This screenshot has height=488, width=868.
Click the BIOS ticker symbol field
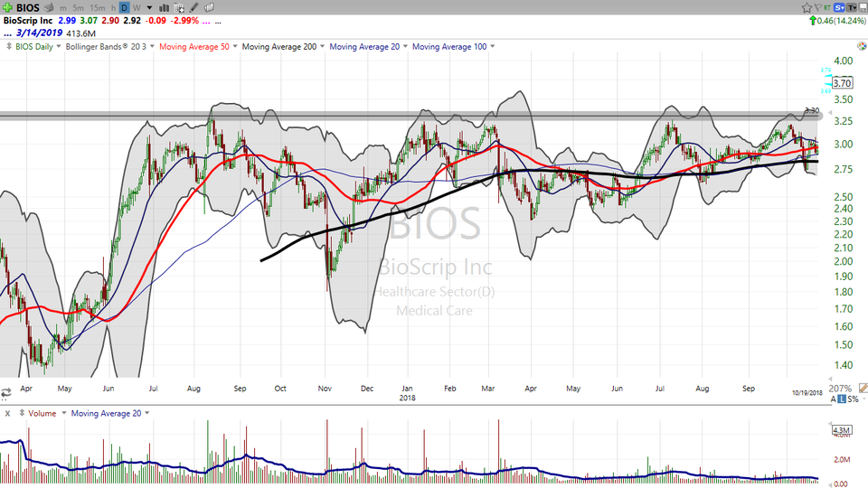tap(28, 8)
